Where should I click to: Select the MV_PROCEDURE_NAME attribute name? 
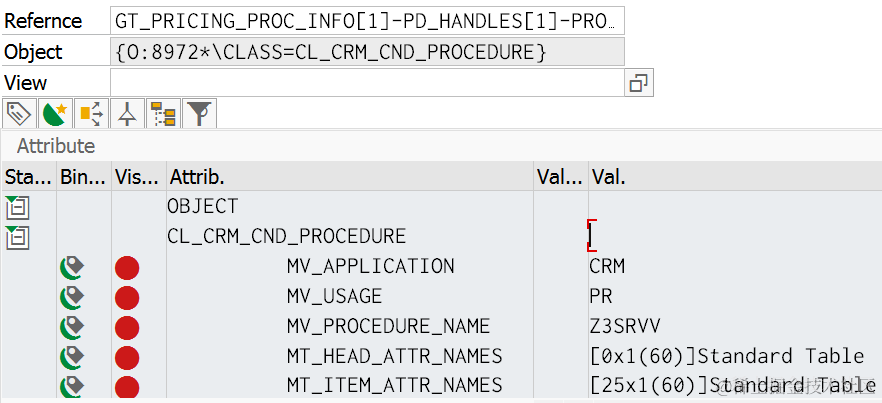pyautogui.click(x=388, y=327)
